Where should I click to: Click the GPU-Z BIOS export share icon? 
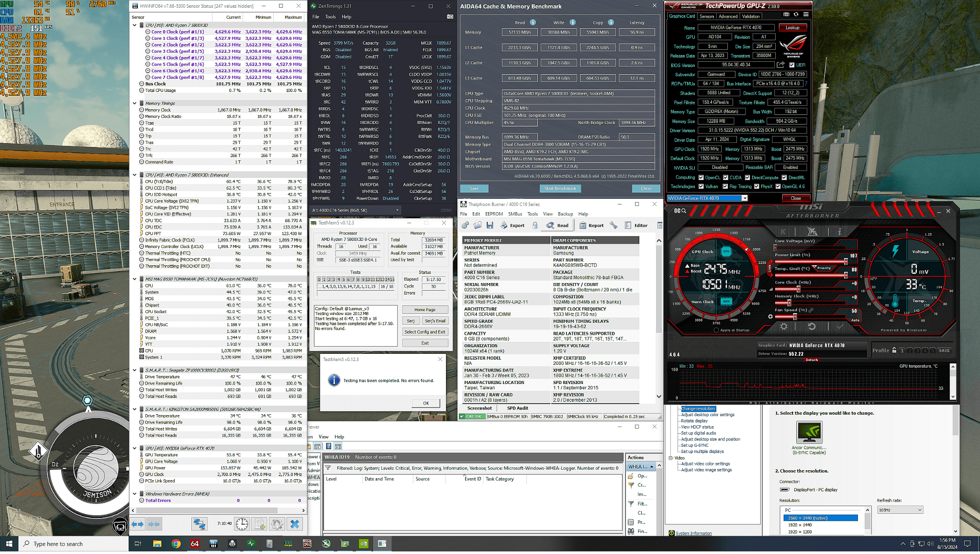[x=780, y=65]
